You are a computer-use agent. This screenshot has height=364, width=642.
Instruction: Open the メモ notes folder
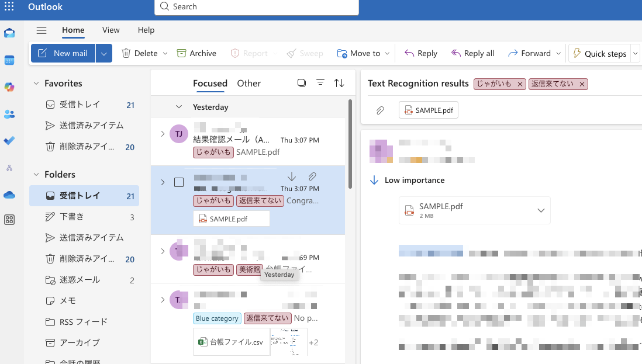point(84,301)
